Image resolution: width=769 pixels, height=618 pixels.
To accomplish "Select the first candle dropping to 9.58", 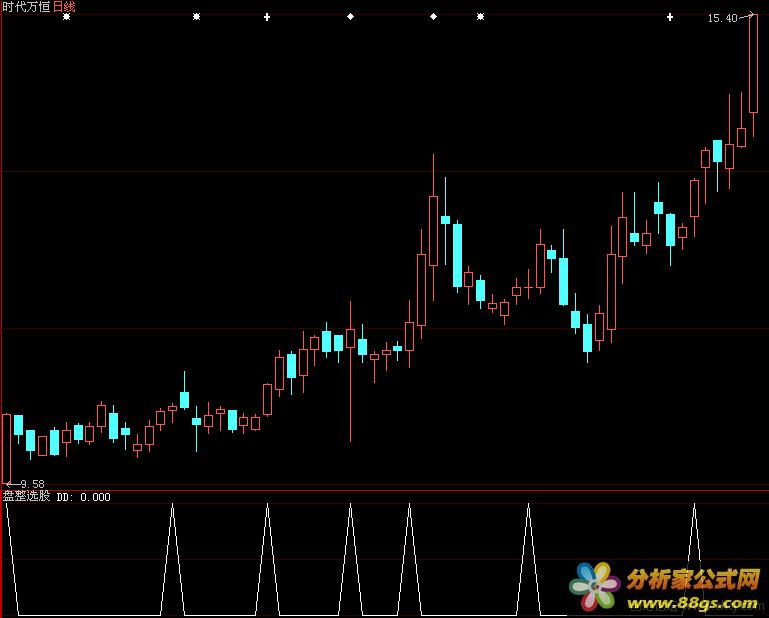I will 6,448.
